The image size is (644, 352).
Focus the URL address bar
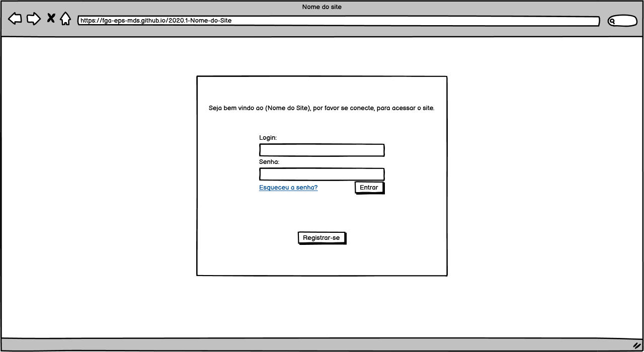coord(339,21)
